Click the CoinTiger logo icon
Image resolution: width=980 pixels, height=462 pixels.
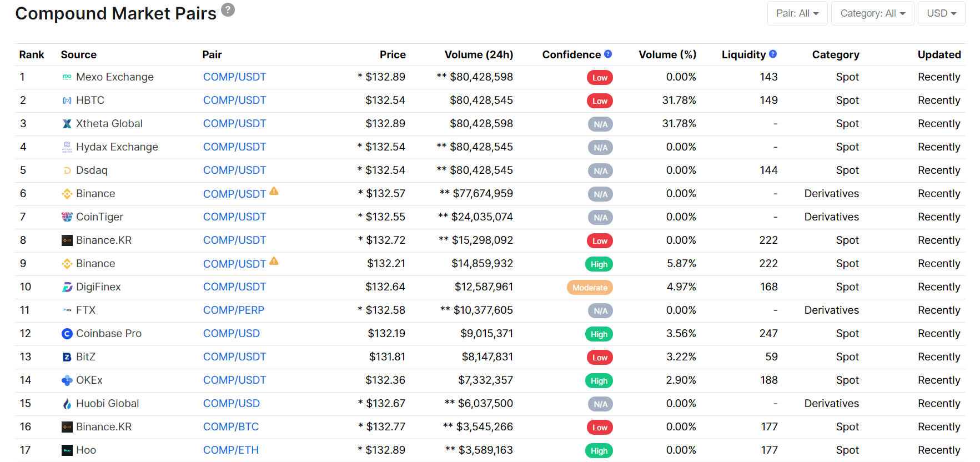pos(67,217)
